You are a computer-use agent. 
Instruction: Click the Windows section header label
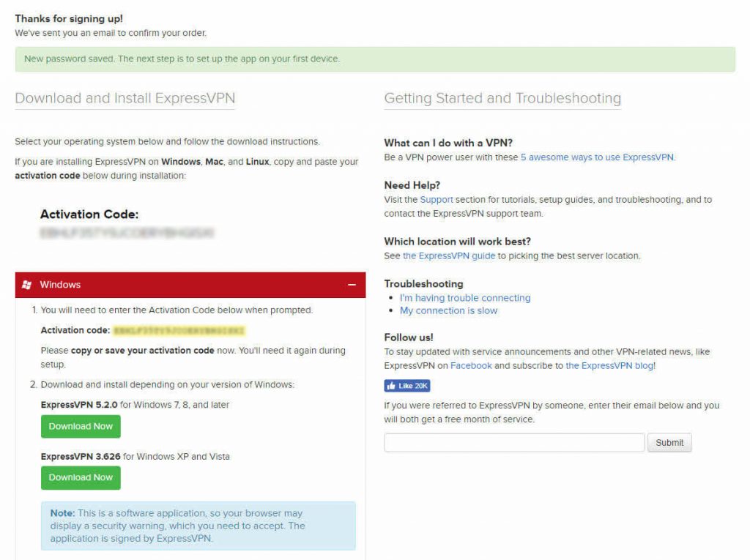(x=60, y=285)
